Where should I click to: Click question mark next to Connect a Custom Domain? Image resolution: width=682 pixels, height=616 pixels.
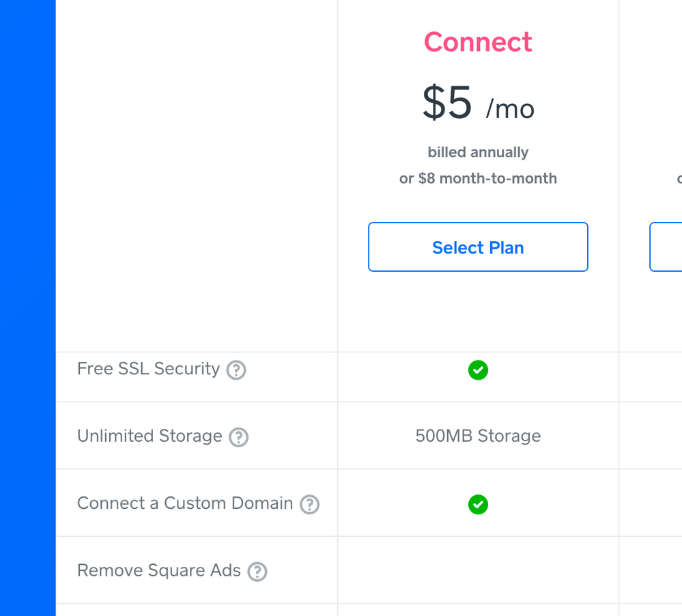coord(309,505)
